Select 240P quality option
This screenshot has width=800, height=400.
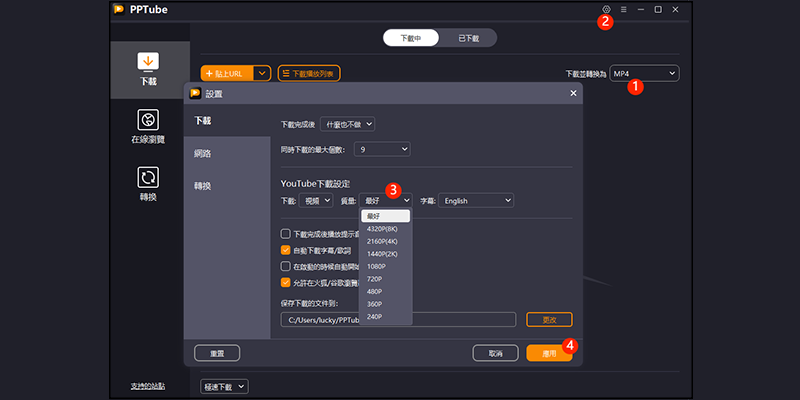pos(385,316)
